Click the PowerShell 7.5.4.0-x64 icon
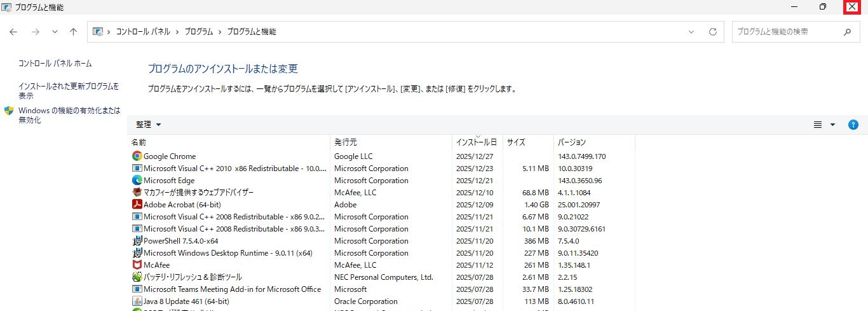The image size is (868, 311). [x=137, y=241]
